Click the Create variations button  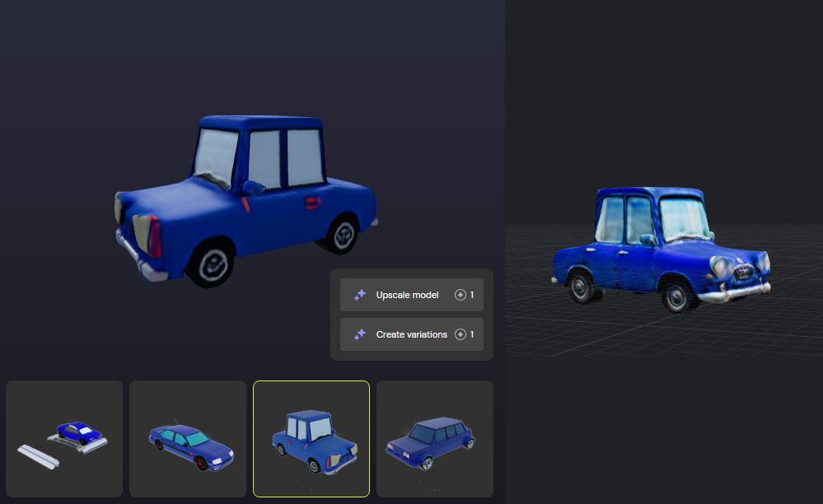pyautogui.click(x=408, y=334)
